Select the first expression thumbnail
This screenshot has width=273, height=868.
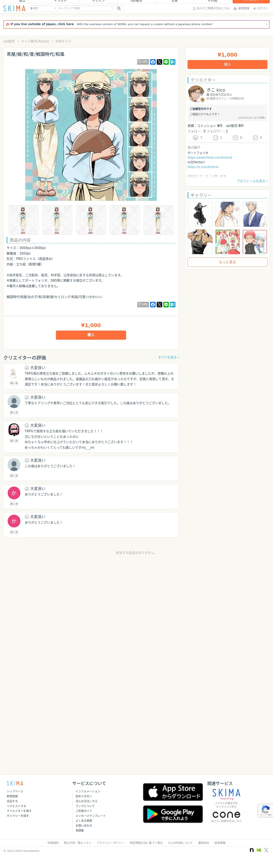(24, 220)
